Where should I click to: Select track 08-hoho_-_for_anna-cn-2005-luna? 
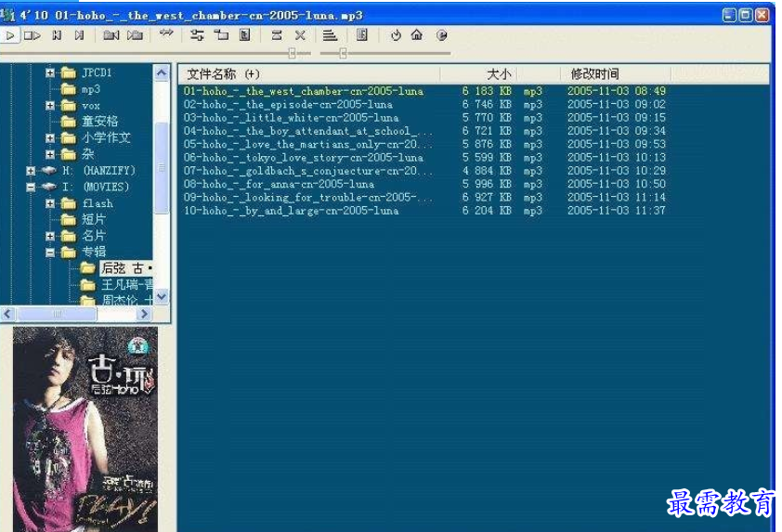(279, 184)
